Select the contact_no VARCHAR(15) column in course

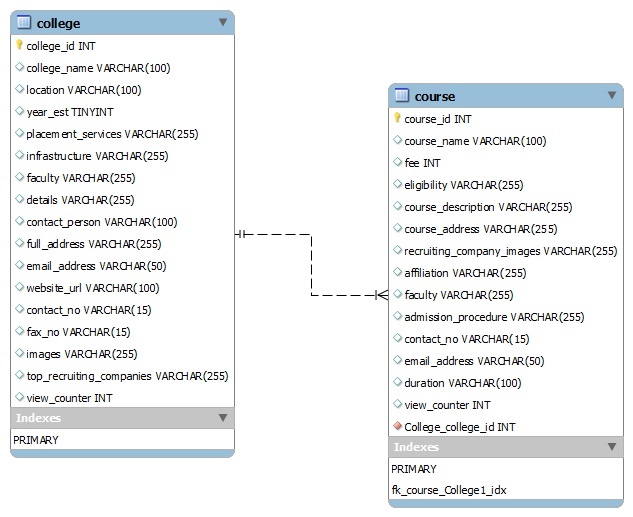467,339
